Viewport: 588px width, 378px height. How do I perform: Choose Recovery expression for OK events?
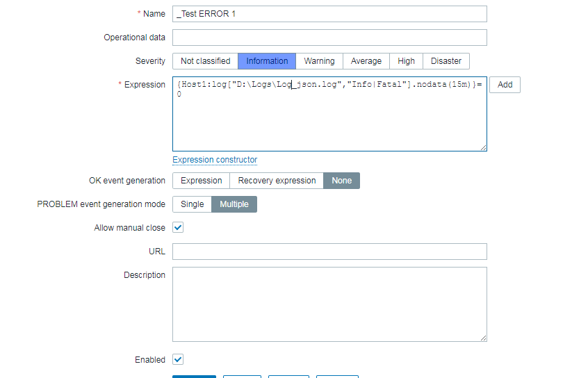tap(277, 181)
